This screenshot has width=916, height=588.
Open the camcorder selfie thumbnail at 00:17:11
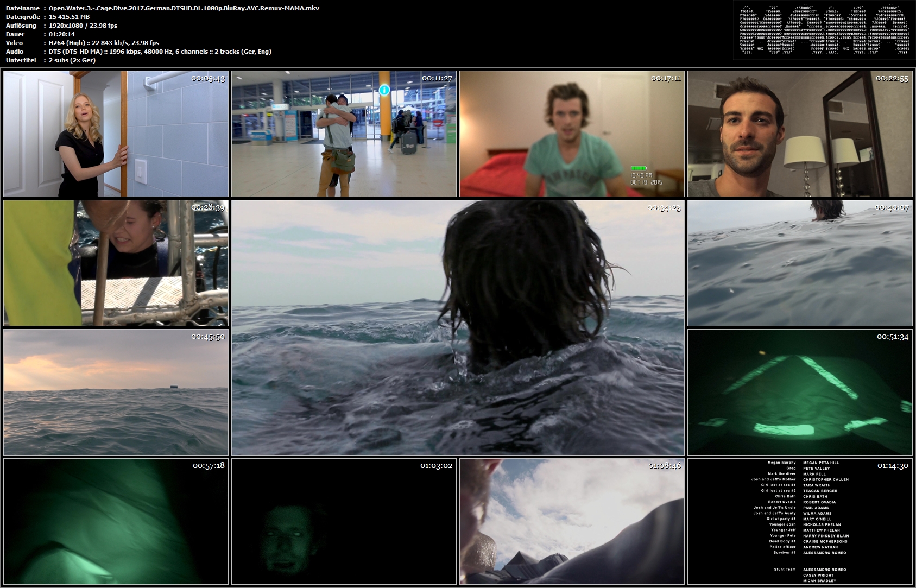(572, 134)
